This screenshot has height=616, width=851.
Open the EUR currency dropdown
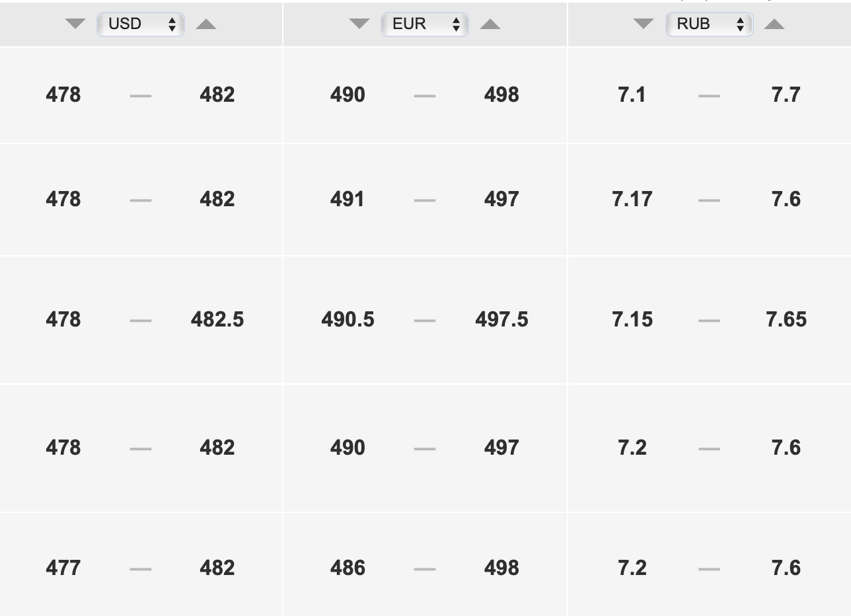coord(425,24)
